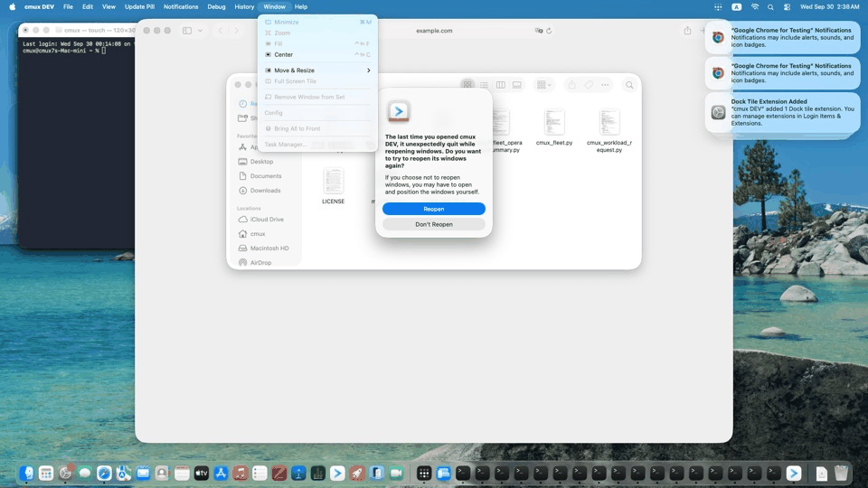Switch Finder to column view
Viewport: 868px width, 488px height.
(500, 85)
